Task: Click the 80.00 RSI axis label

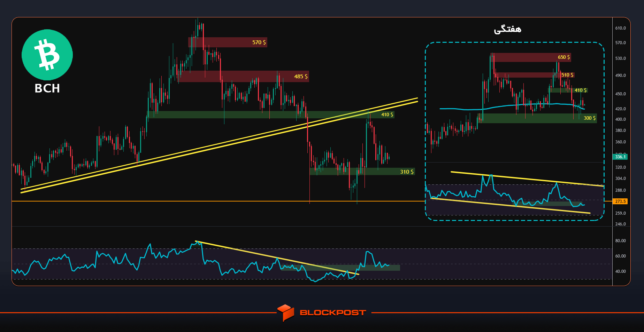Action: (620, 241)
